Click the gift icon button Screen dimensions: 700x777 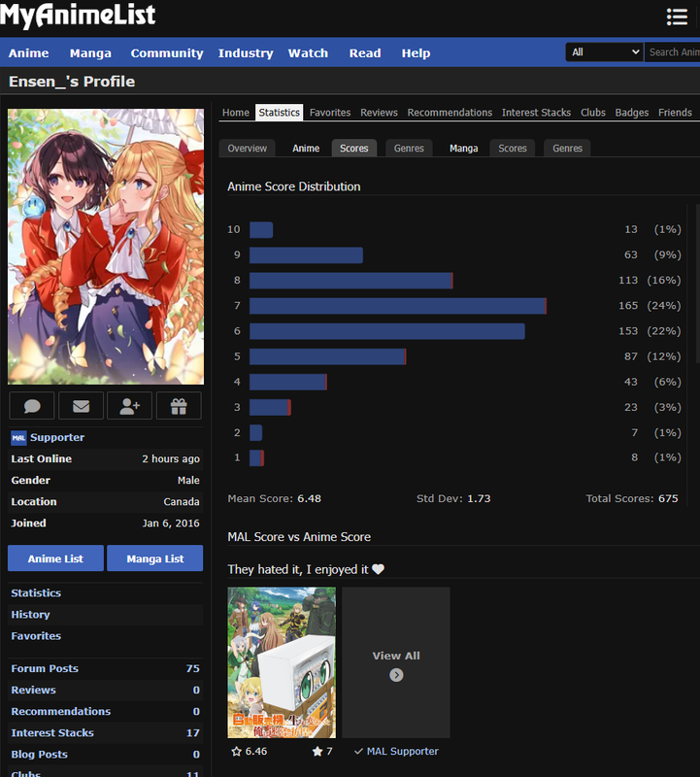click(x=179, y=406)
